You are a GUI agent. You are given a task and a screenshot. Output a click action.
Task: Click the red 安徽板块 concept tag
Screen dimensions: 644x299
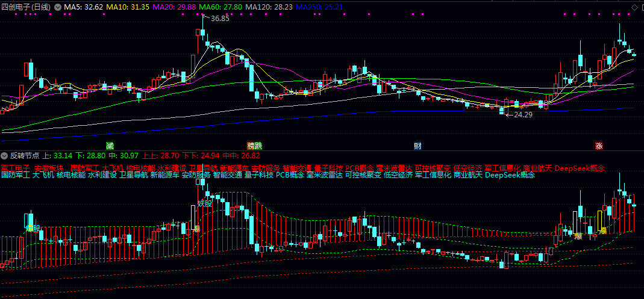pyautogui.click(x=49, y=168)
